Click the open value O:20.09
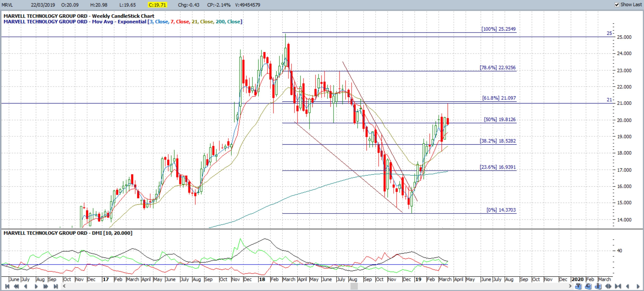The height and width of the screenshot is (291, 644). [x=70, y=5]
